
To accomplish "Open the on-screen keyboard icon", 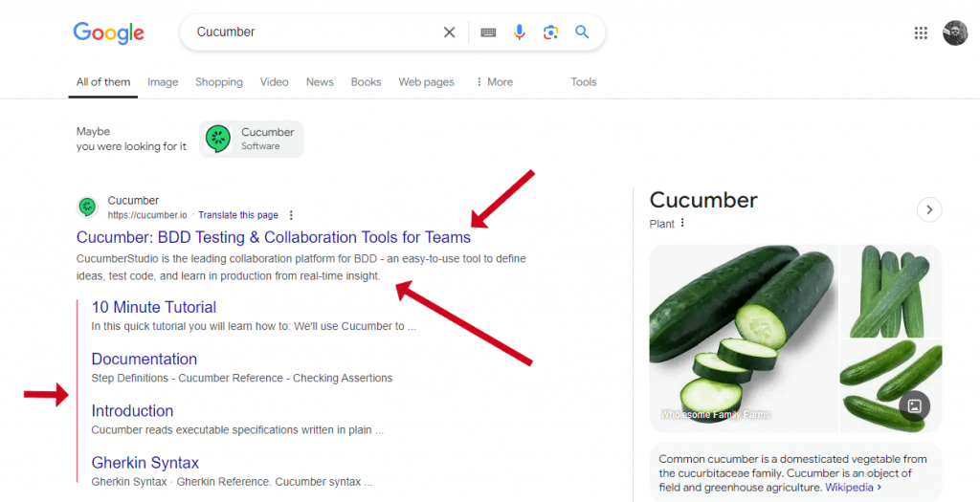I will [x=488, y=33].
